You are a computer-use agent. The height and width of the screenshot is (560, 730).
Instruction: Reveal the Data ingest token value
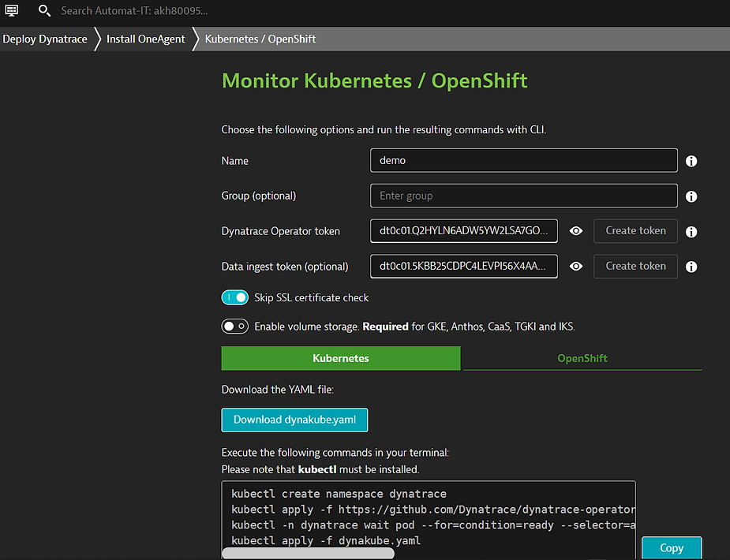(576, 266)
